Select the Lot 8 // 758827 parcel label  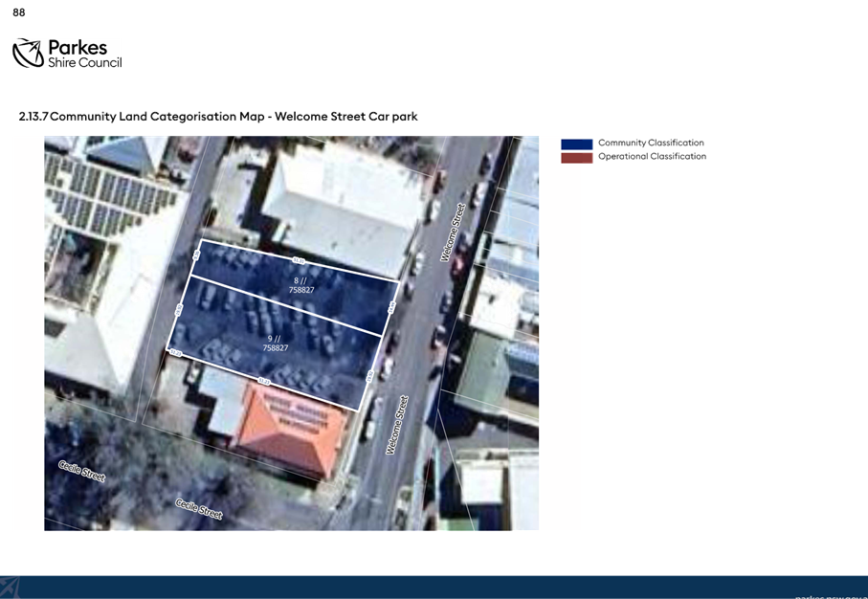click(x=301, y=285)
